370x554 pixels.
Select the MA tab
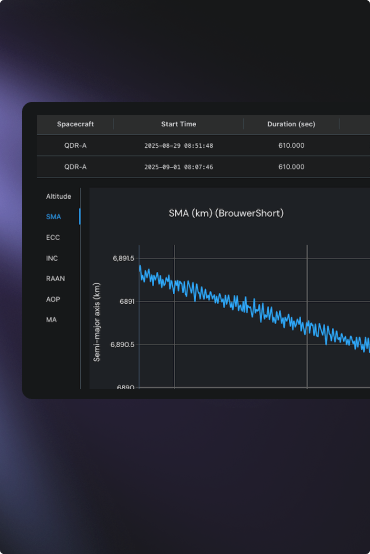51,320
